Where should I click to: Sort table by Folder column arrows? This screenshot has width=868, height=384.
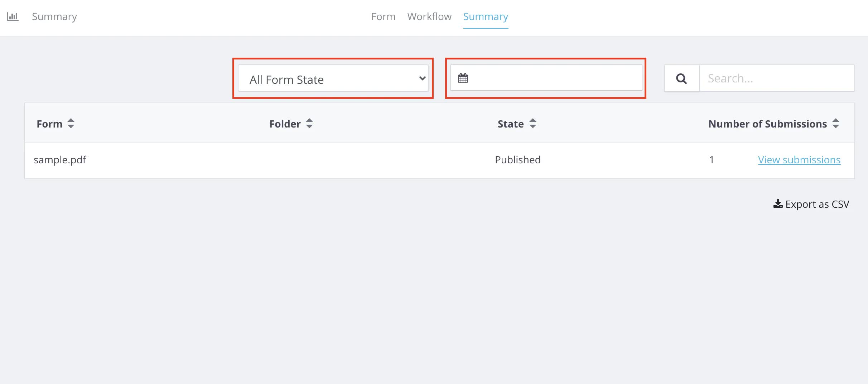(309, 124)
